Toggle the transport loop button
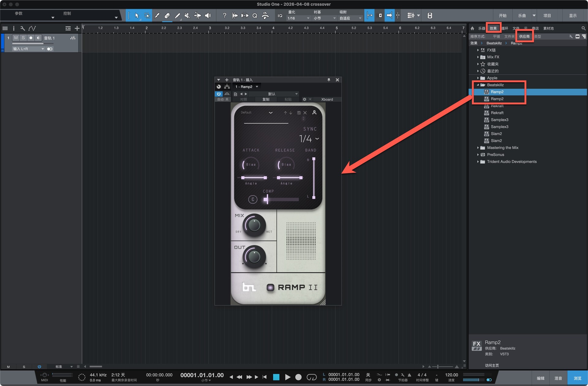 (x=312, y=377)
